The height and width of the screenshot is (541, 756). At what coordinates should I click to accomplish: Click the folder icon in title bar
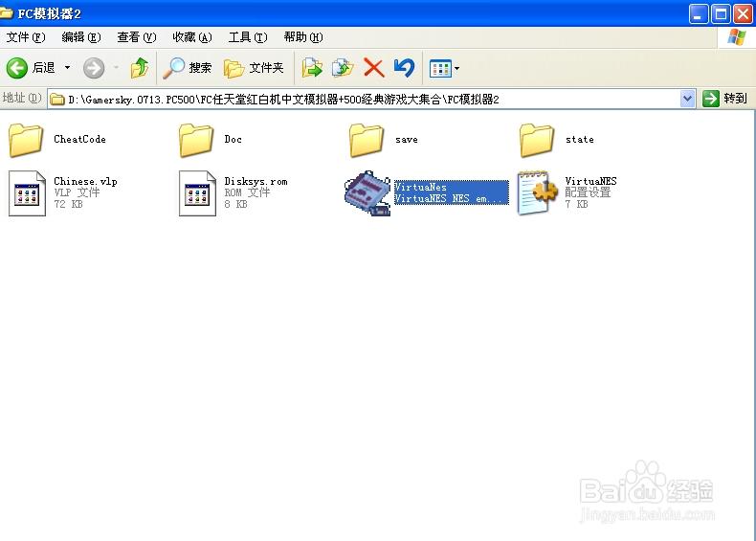[x=7, y=13]
